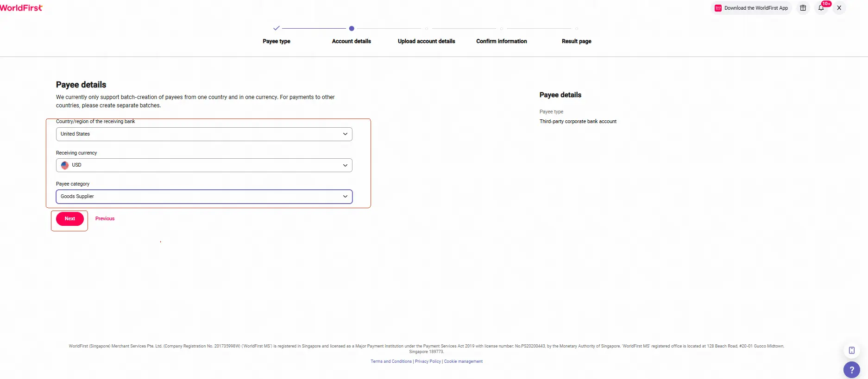The image size is (868, 379).
Task: Click the Next button
Action: (70, 219)
